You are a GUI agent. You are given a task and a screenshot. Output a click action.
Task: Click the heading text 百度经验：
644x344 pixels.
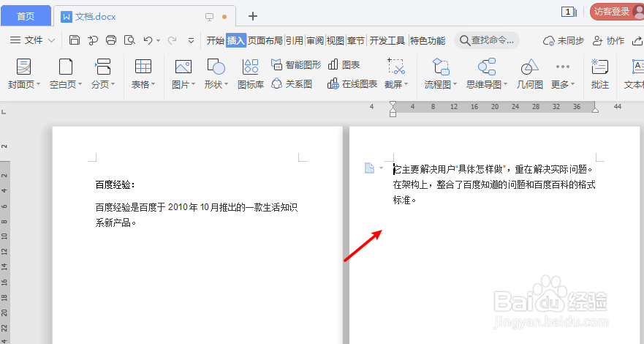[115, 184]
